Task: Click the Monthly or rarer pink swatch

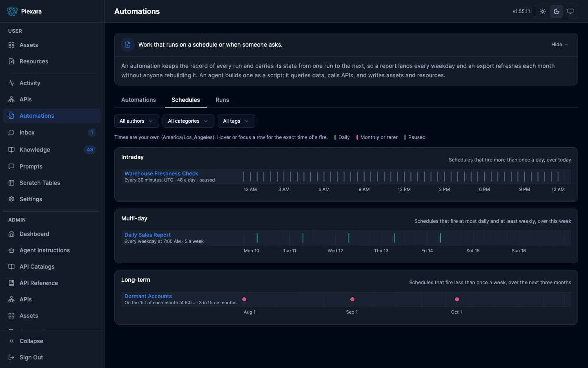Action: [357, 137]
